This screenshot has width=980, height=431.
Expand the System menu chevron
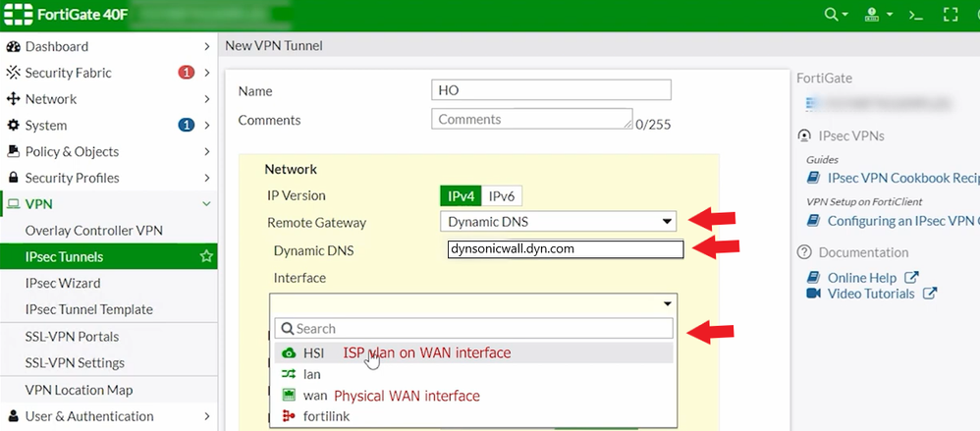click(207, 125)
